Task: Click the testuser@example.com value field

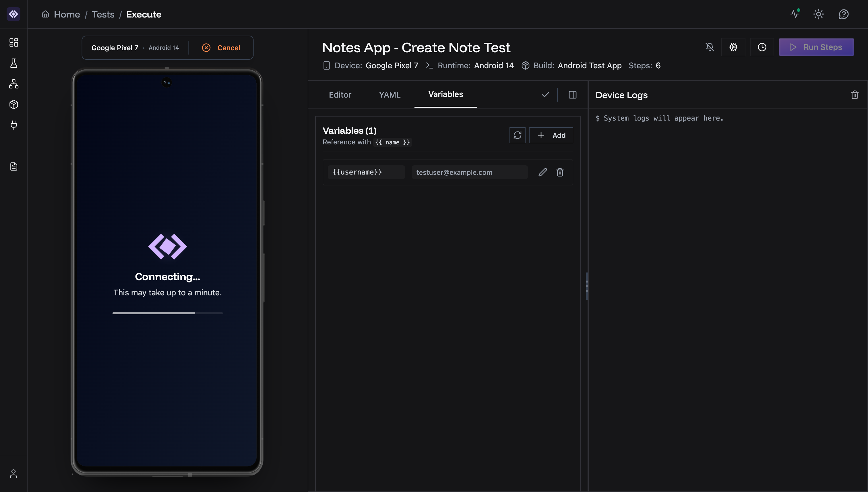Action: (x=469, y=172)
